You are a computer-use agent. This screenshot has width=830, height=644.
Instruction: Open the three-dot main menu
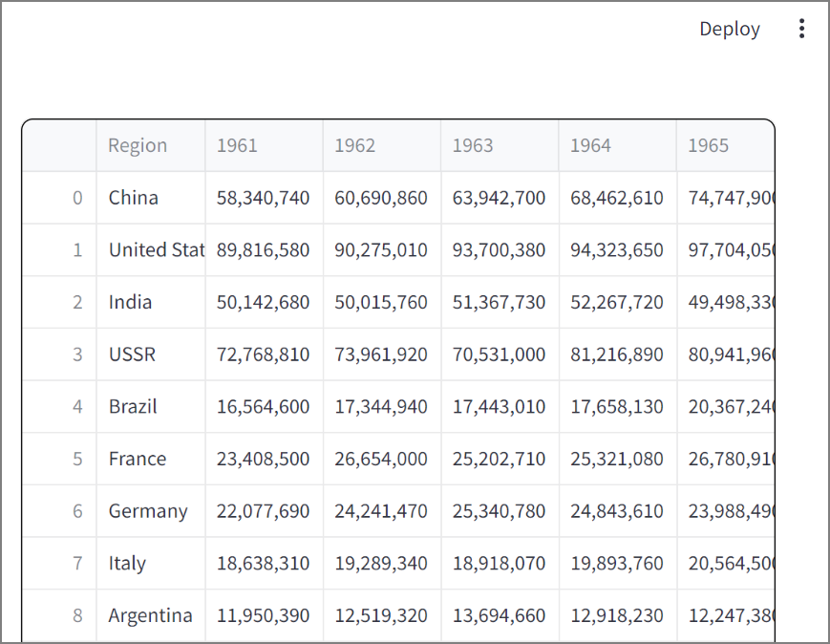(x=802, y=29)
